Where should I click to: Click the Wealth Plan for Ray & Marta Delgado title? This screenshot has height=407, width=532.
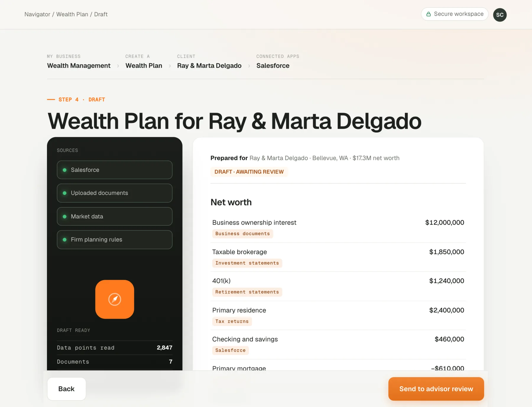pyautogui.click(x=234, y=121)
